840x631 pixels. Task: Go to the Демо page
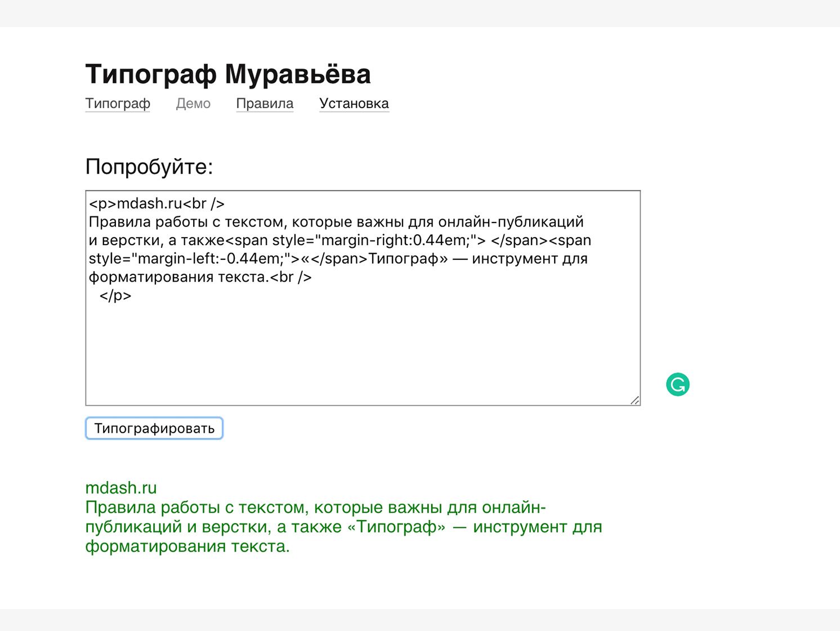(193, 104)
